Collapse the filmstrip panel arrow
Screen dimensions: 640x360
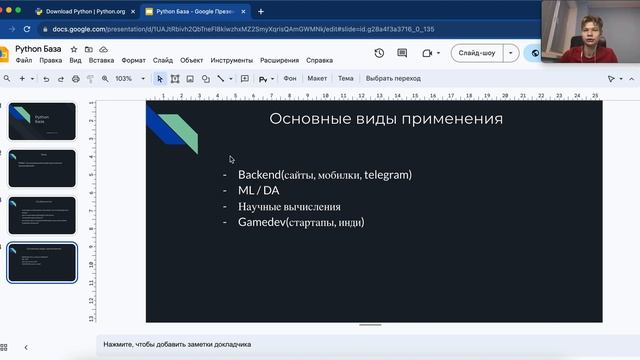pyautogui.click(x=26, y=347)
